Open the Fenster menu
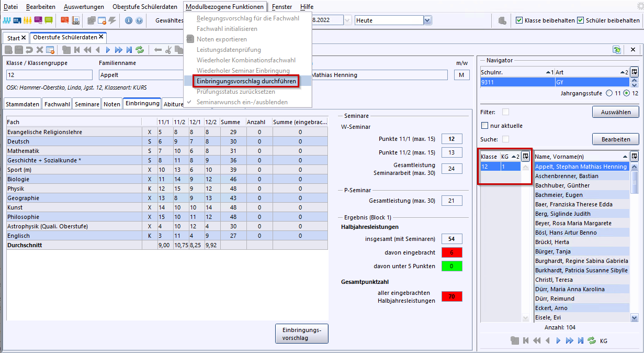The image size is (644, 353). 282,7
